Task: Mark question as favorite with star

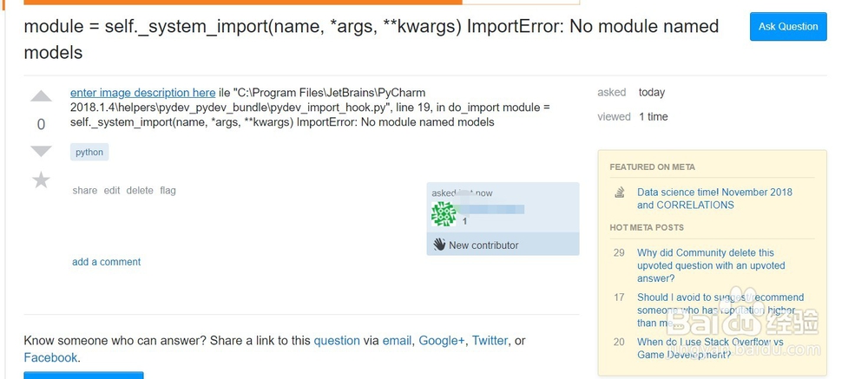Action: coord(41,180)
